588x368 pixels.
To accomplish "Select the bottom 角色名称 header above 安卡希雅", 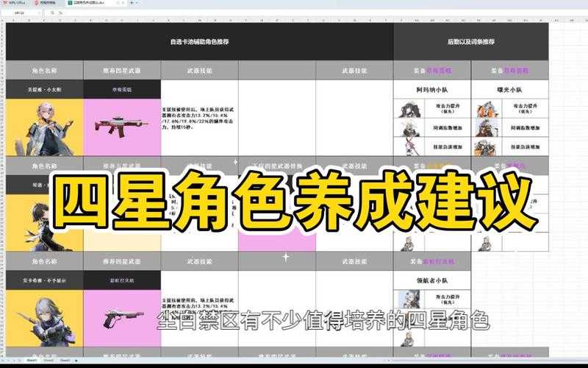I will click(x=45, y=261).
